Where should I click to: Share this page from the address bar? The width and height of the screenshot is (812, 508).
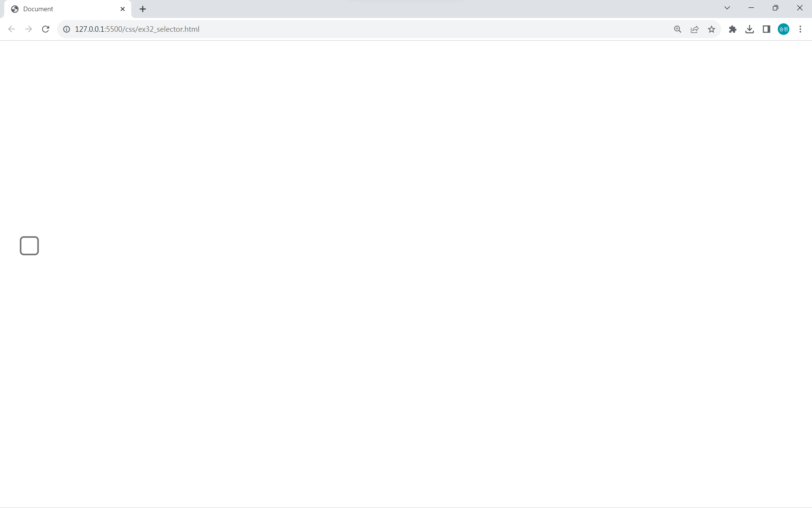tap(695, 29)
